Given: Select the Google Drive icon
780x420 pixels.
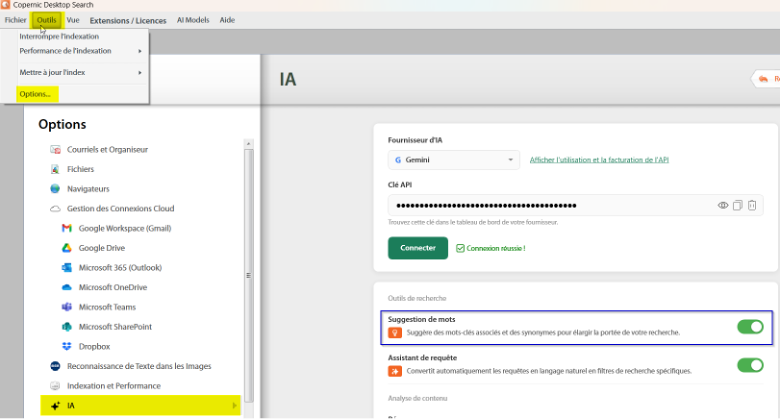Looking at the screenshot, I should tap(67, 248).
